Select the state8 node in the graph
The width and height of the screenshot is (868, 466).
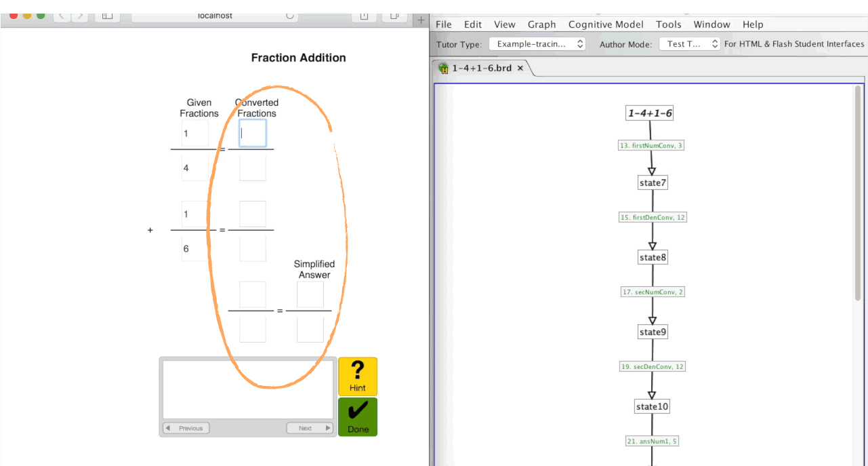click(652, 256)
